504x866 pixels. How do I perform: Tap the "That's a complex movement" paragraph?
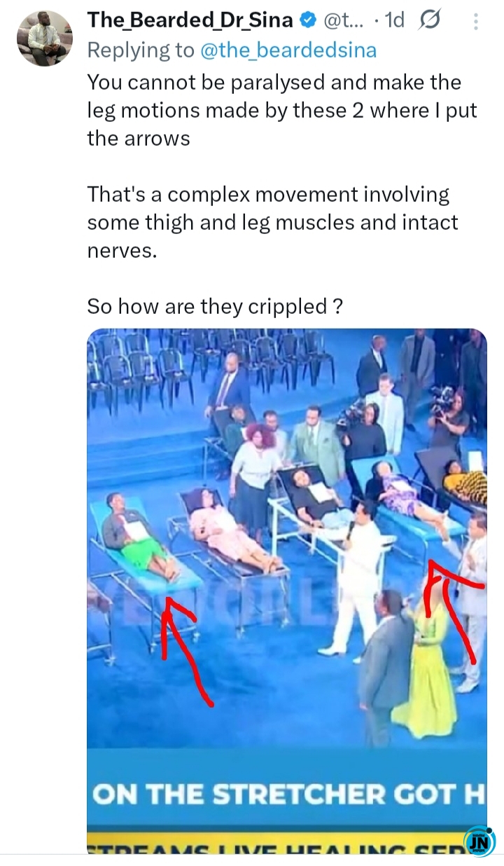pos(272,222)
